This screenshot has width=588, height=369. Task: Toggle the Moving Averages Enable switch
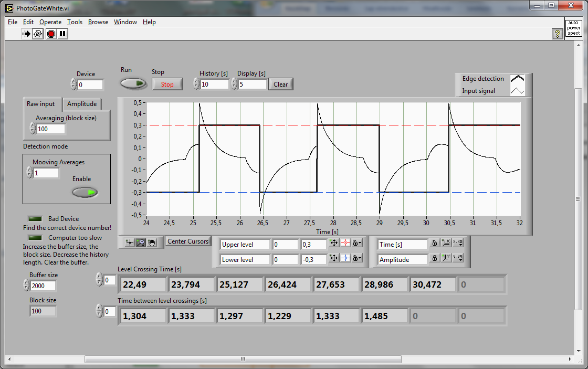pyautogui.click(x=85, y=193)
